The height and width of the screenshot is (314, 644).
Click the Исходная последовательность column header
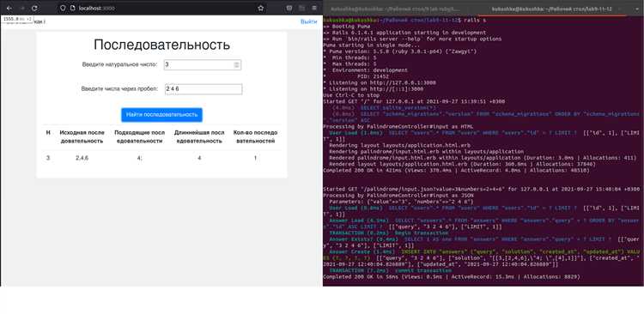[x=82, y=136]
